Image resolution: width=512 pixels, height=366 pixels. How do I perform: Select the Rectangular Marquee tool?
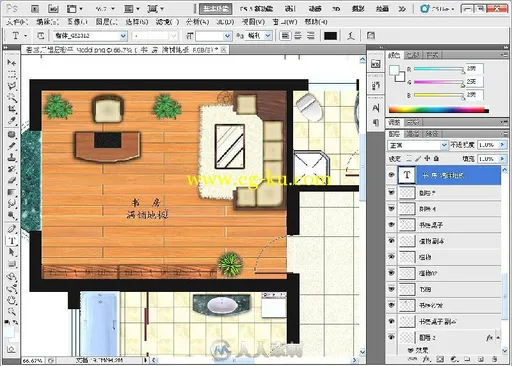point(12,74)
